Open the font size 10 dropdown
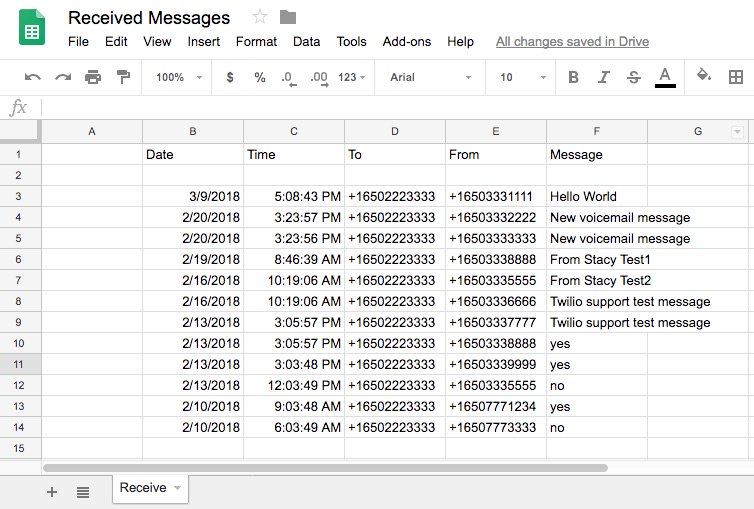Image resolution: width=754 pixels, height=509 pixels. [523, 77]
